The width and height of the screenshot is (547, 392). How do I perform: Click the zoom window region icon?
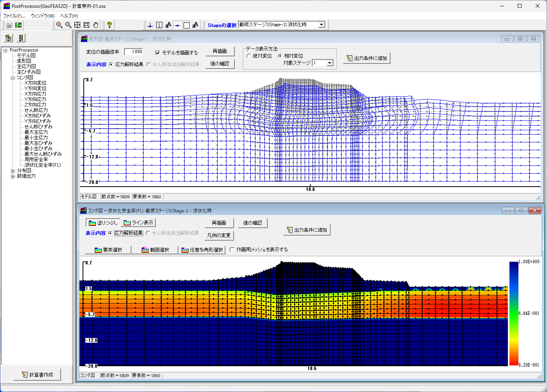(x=86, y=25)
